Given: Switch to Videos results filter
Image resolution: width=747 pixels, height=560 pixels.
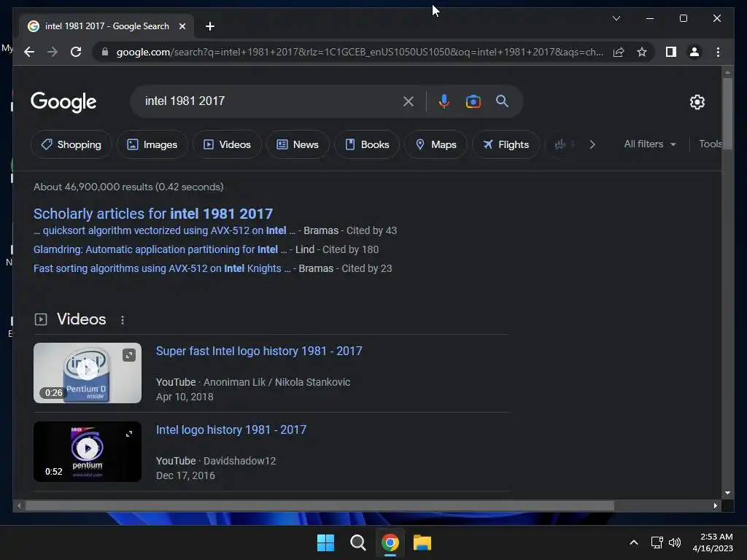Looking at the screenshot, I should click(x=228, y=144).
